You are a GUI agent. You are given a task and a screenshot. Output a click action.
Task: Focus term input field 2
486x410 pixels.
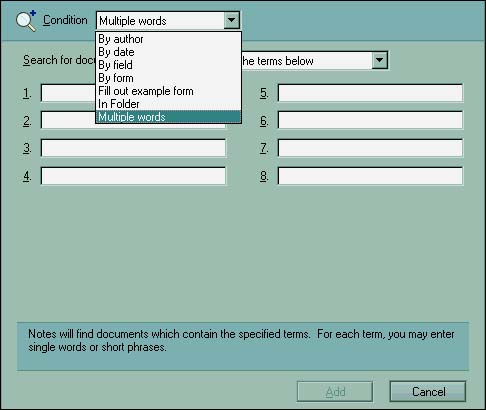133,120
